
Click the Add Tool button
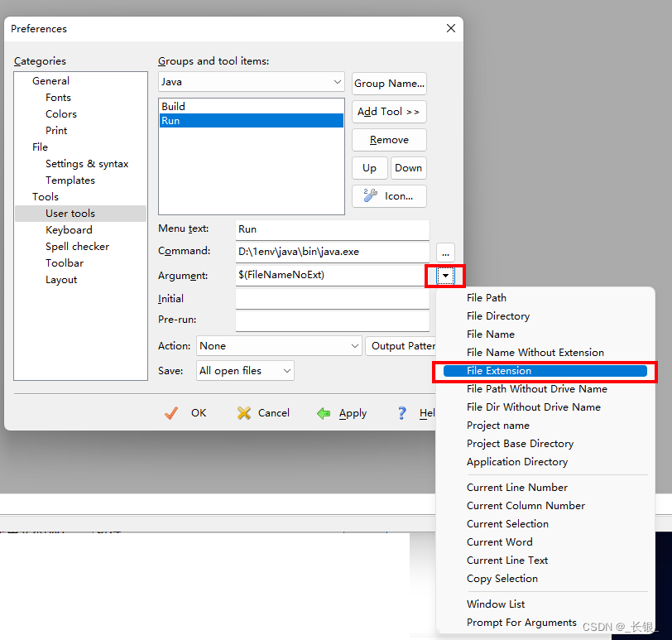[389, 112]
